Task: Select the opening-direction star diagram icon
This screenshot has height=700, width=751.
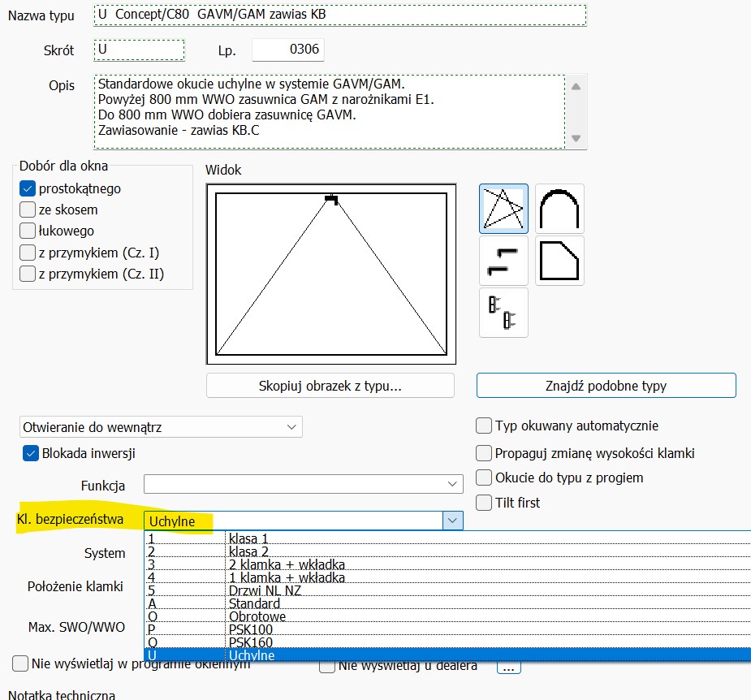Action: (x=503, y=209)
